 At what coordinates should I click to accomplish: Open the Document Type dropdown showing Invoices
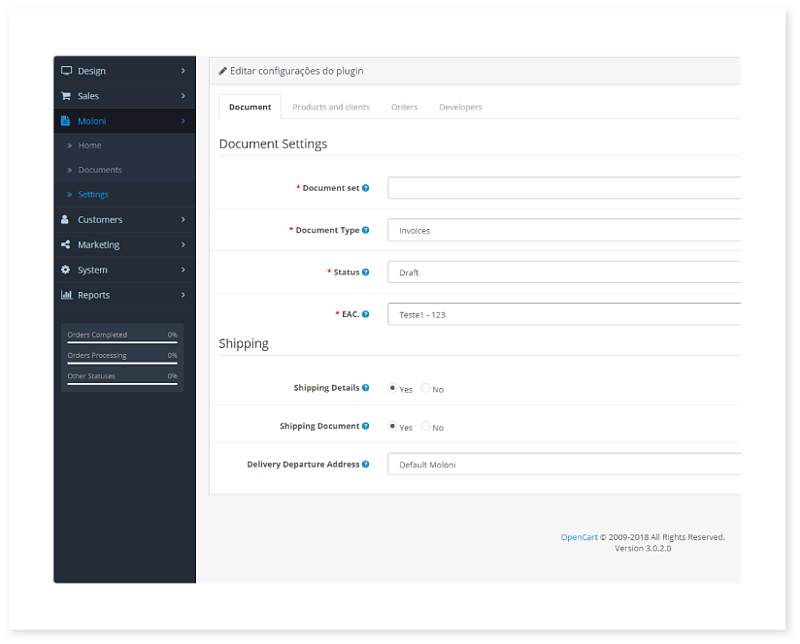[x=564, y=230]
